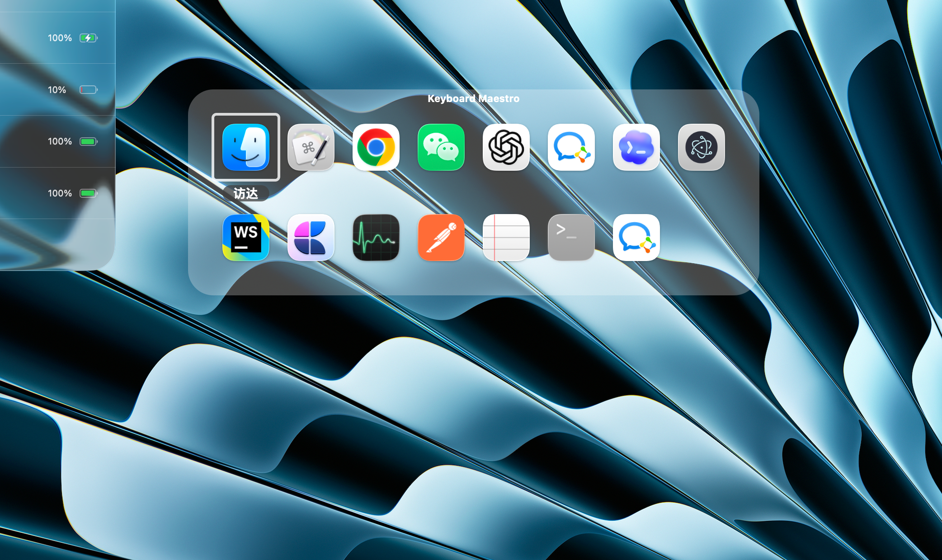
Task: Open the Activity Monitor icon
Action: pyautogui.click(x=376, y=238)
